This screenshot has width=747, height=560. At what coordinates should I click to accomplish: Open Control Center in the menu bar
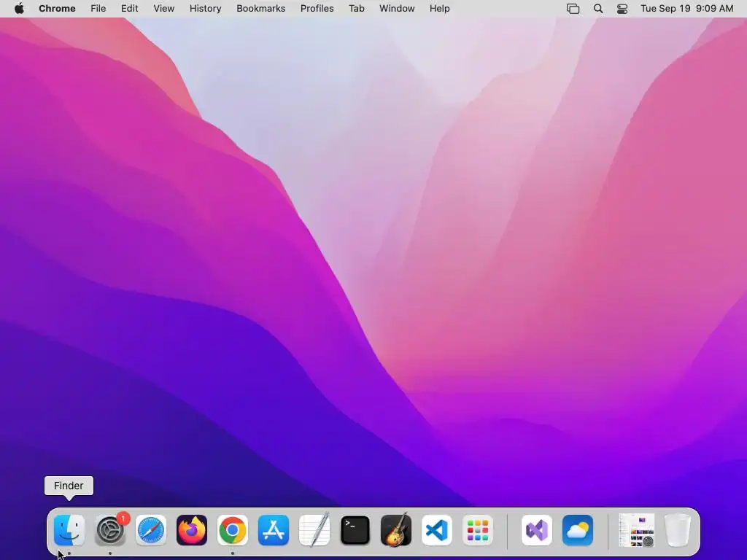(622, 9)
